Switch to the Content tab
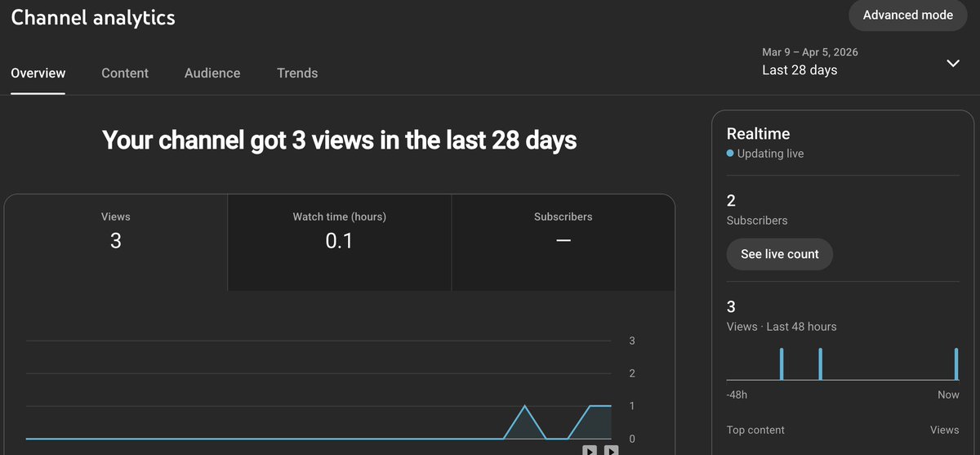This screenshot has height=455, width=980. [x=125, y=73]
